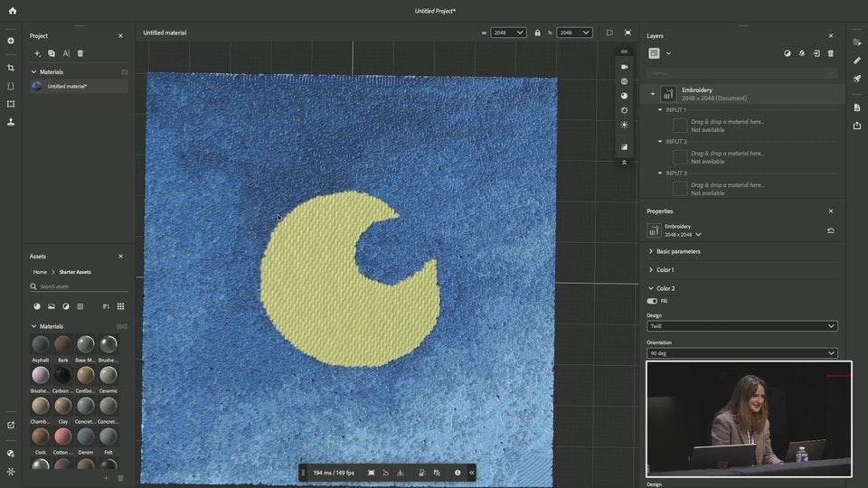Close the Properties panel
Screen dimensions: 868x488
click(x=831, y=211)
